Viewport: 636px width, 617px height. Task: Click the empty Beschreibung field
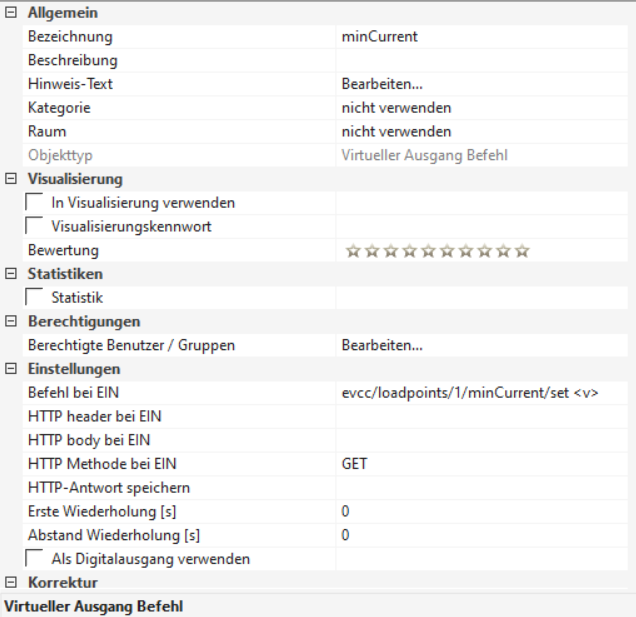coord(482,60)
